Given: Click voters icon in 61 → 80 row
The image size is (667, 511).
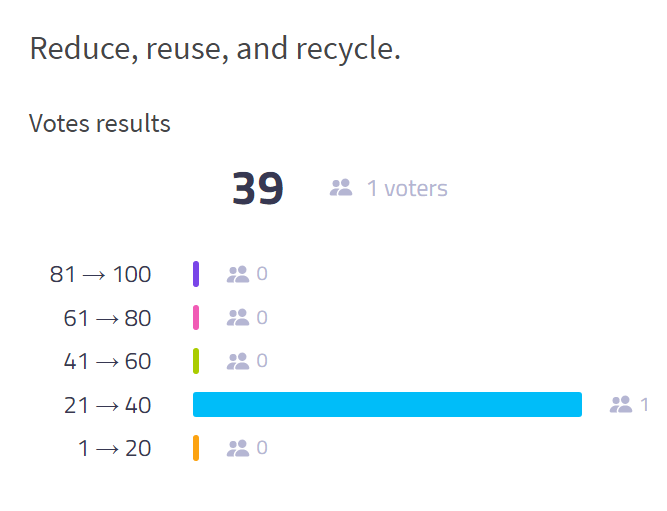Looking at the screenshot, I should pos(238,318).
